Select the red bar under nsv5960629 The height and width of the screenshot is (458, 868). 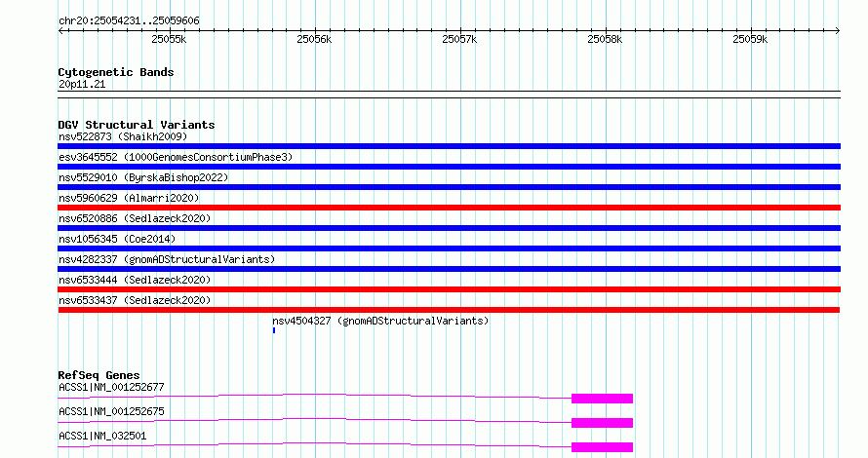click(449, 208)
